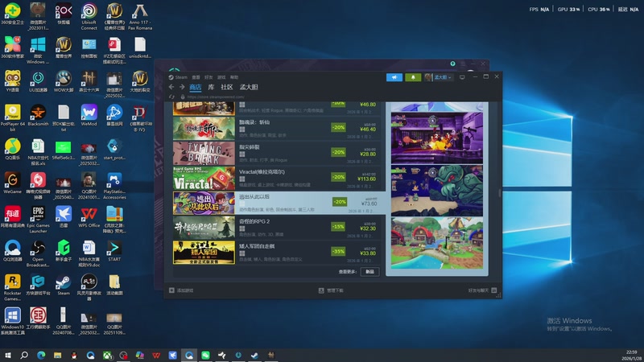Click the Viractal capsule thumbnail

coord(204,178)
